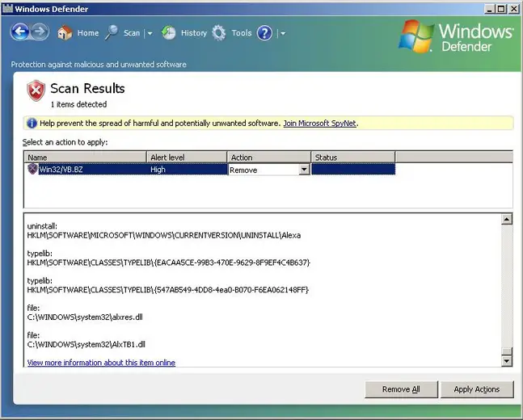The image size is (523, 420).
Task: Open help via the question mark icon
Action: pos(265,33)
